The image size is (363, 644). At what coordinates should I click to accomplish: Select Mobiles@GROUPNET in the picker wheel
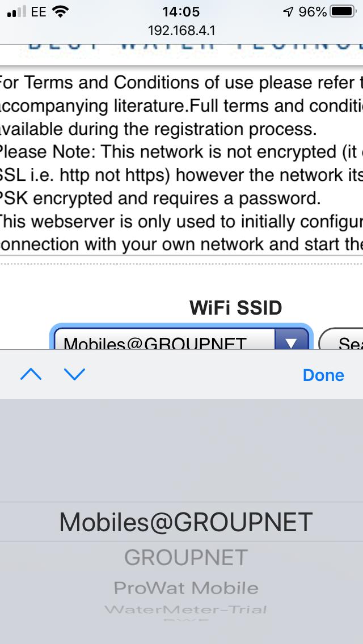click(186, 522)
